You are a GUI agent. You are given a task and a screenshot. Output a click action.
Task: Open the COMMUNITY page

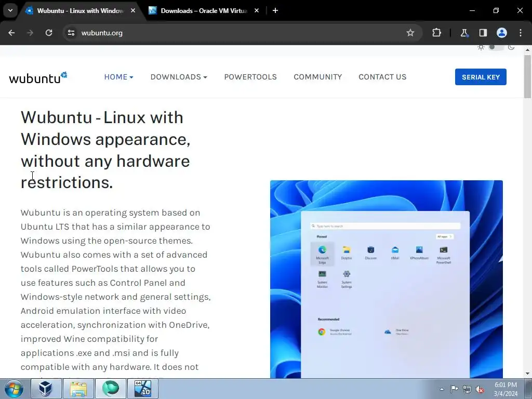tap(318, 77)
